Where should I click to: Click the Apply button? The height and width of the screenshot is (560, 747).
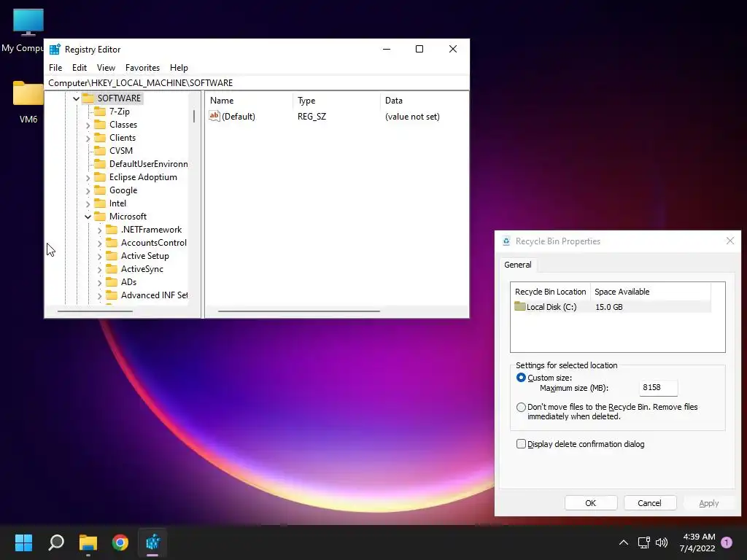click(x=709, y=503)
